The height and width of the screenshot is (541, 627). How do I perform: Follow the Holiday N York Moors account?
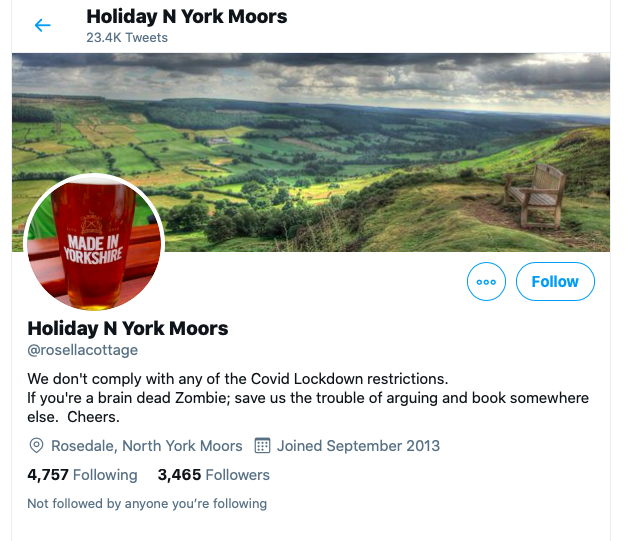point(555,281)
